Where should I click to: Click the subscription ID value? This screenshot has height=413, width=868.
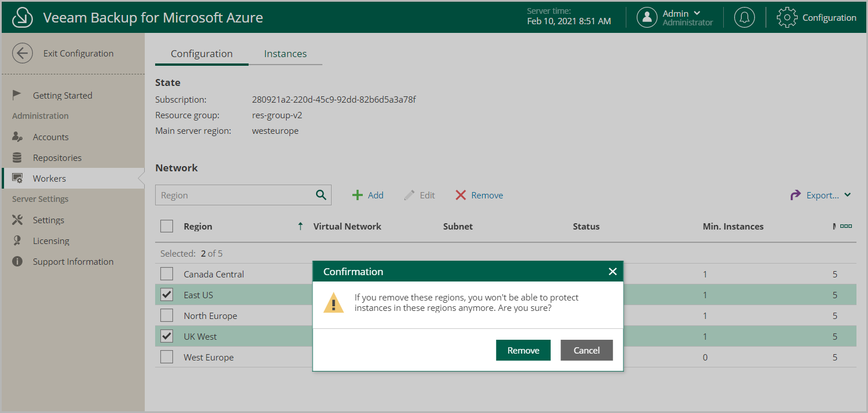click(x=334, y=99)
